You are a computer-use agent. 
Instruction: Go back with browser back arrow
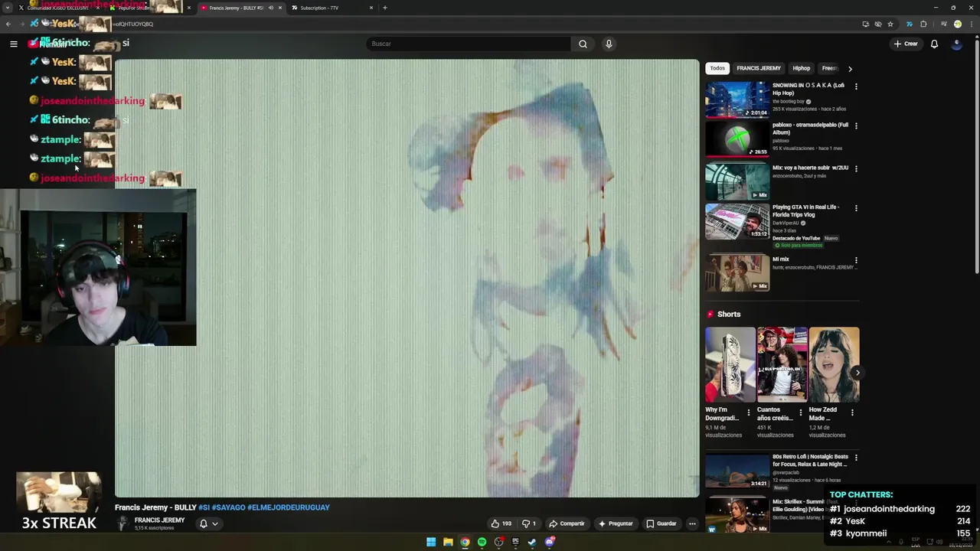(x=8, y=24)
